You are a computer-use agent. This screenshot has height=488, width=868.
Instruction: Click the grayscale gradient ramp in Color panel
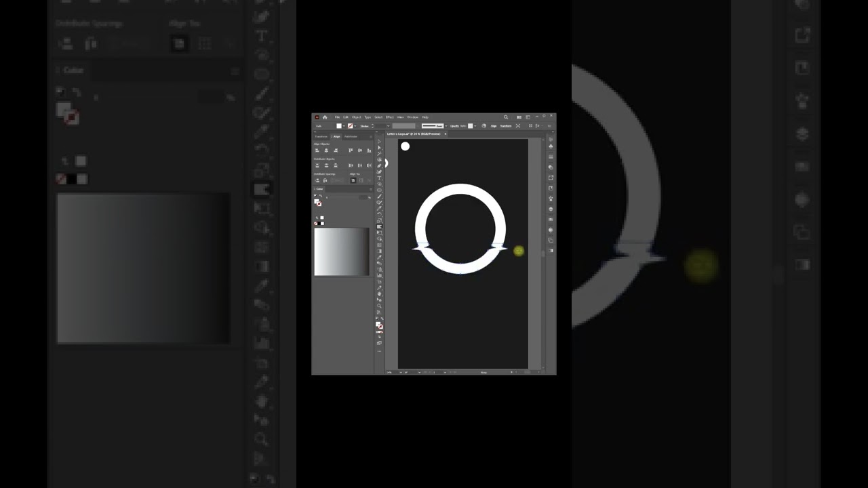[342, 251]
